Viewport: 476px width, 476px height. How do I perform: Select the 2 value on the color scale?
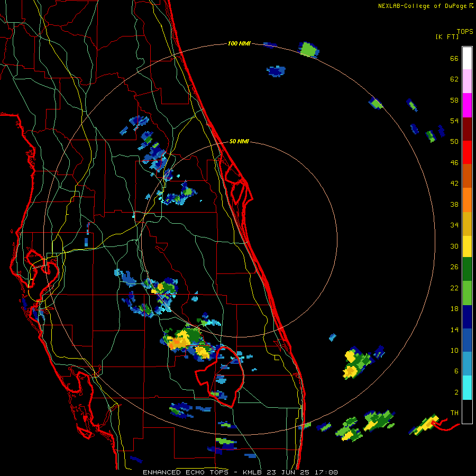tap(456, 392)
